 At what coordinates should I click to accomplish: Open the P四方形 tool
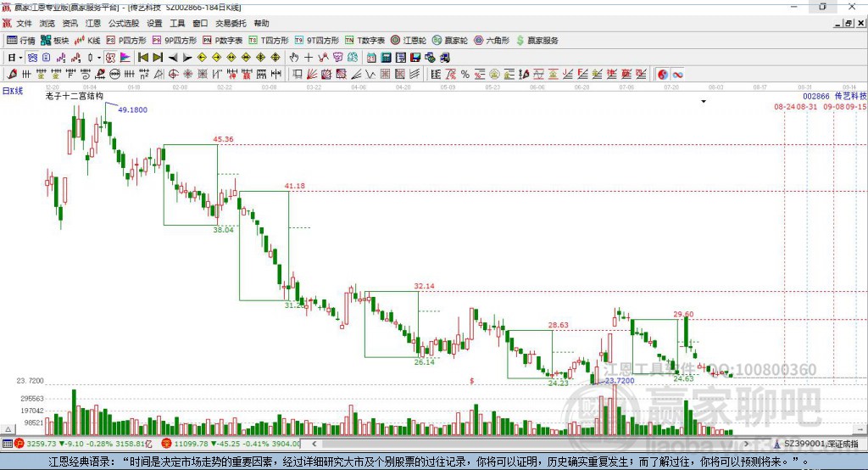tap(126, 41)
